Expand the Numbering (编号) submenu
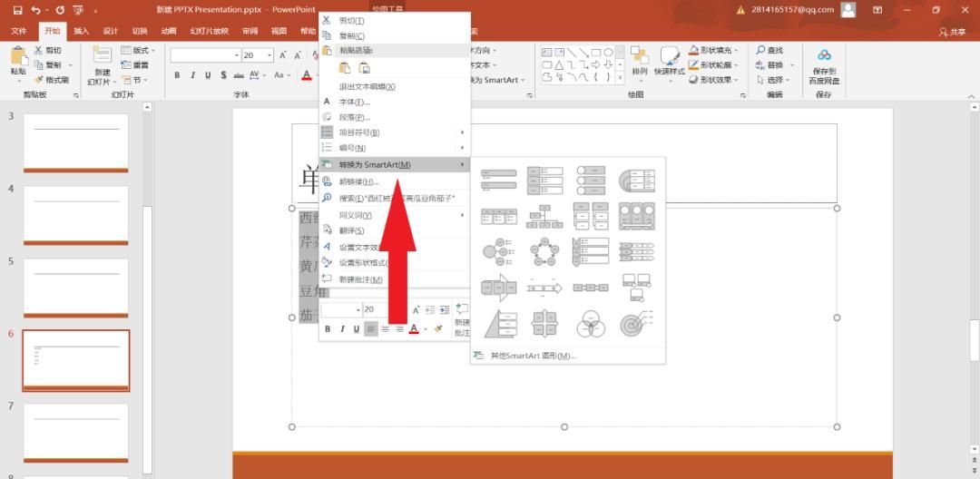The height and width of the screenshot is (479, 980). coord(395,148)
